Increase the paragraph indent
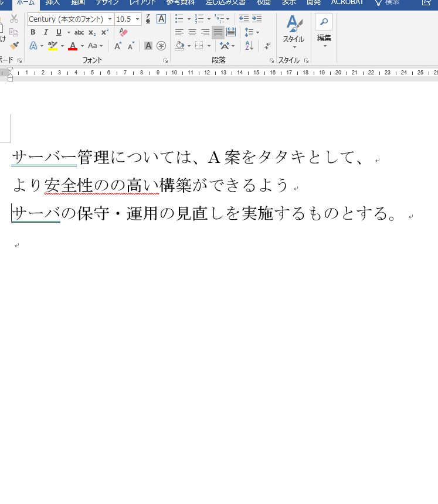438x504 pixels. point(257,19)
